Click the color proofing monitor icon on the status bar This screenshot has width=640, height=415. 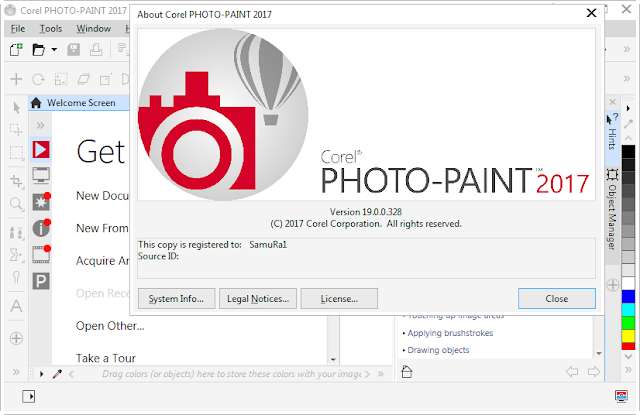pos(621,396)
